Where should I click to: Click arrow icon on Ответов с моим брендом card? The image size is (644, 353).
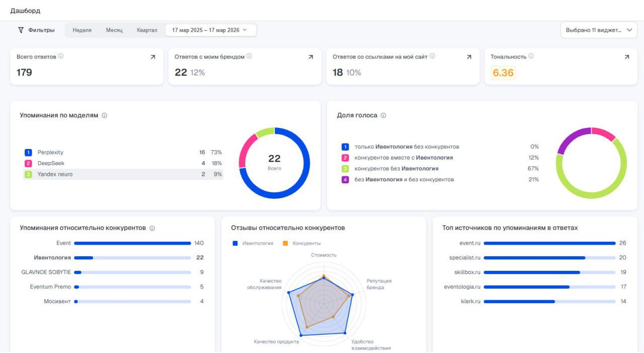311,57
